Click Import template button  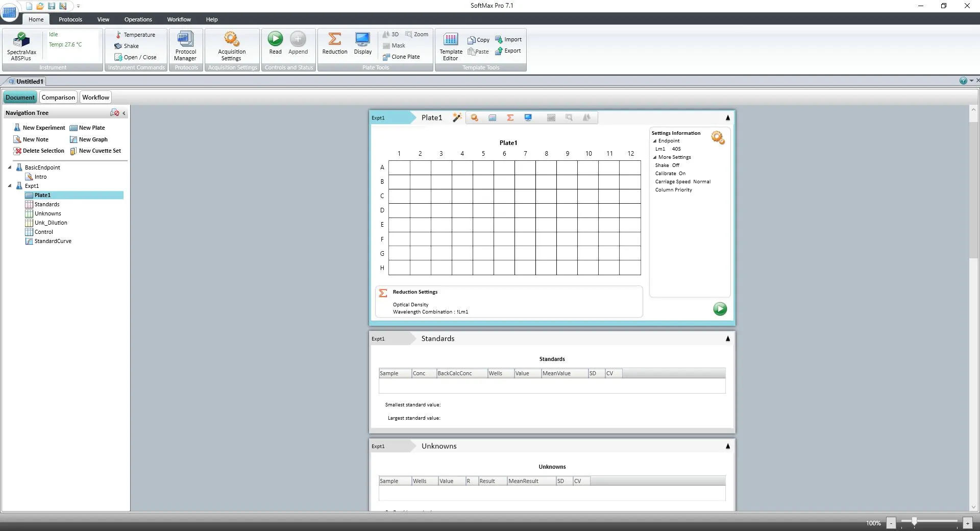(x=508, y=39)
